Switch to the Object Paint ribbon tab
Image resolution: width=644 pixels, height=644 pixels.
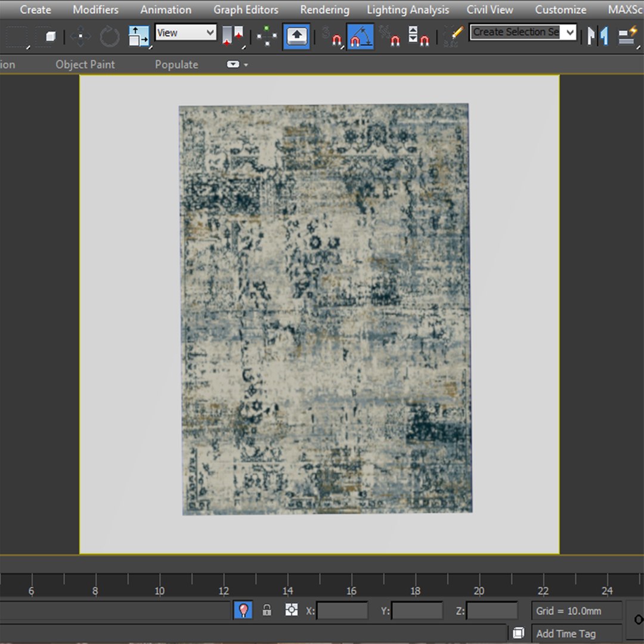[85, 64]
